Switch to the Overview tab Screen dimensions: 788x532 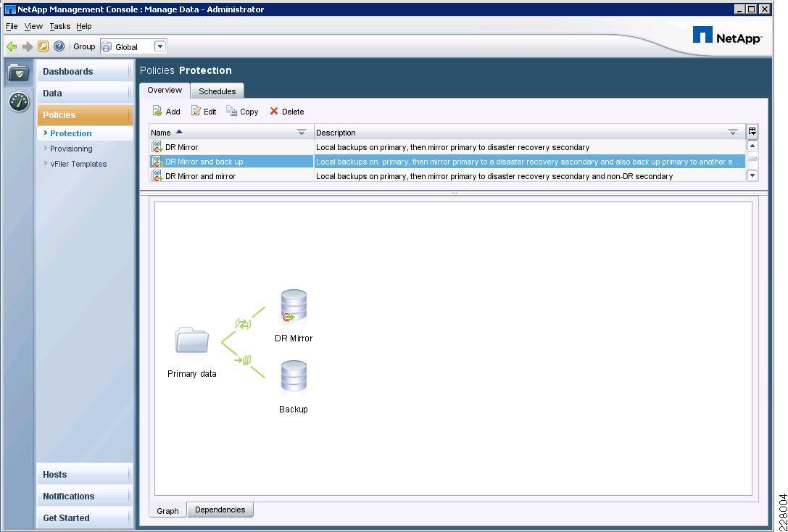165,90
